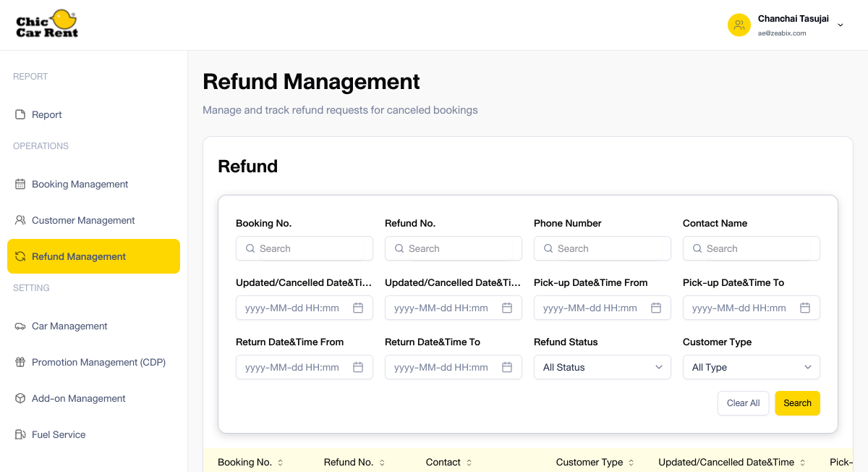Click the Customer Management people icon
The image size is (868, 472).
point(20,220)
